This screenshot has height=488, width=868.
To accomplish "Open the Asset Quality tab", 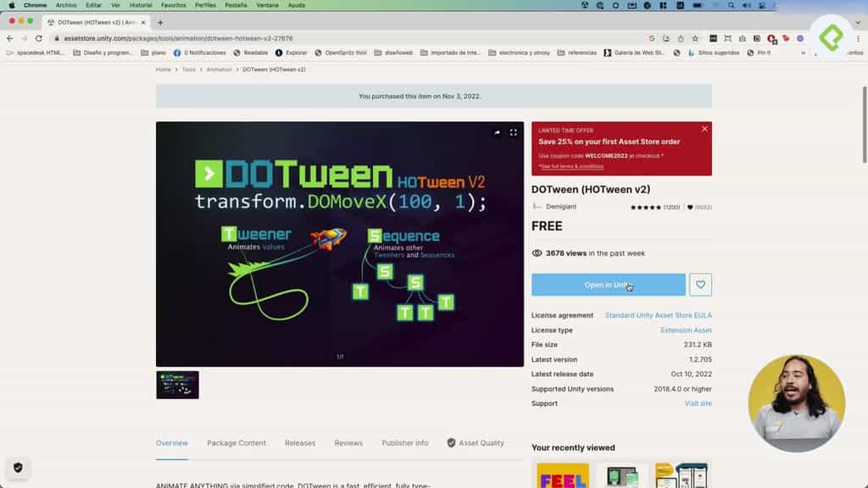I will click(476, 443).
